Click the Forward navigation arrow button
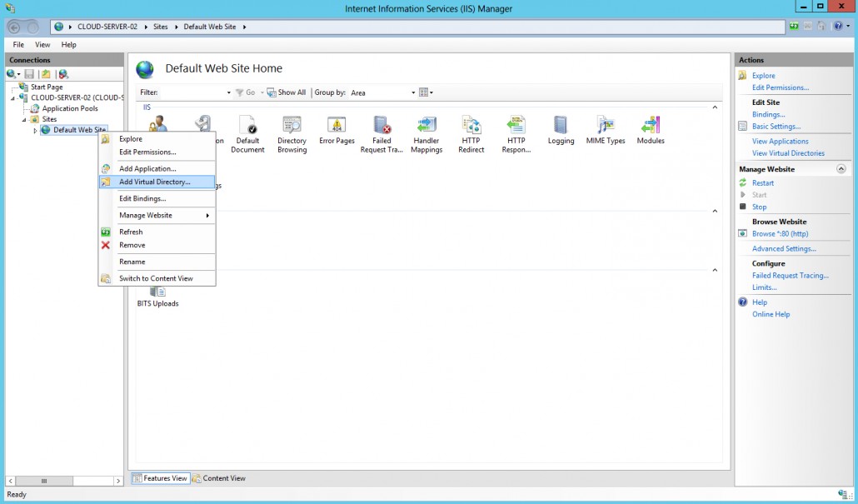 click(x=32, y=27)
